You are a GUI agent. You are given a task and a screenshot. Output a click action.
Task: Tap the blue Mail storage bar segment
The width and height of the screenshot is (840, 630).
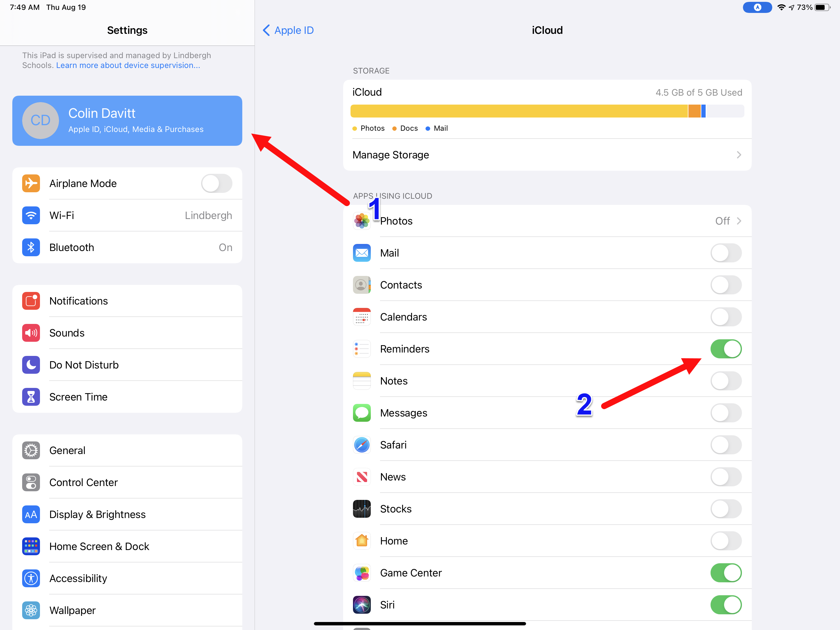point(703,111)
